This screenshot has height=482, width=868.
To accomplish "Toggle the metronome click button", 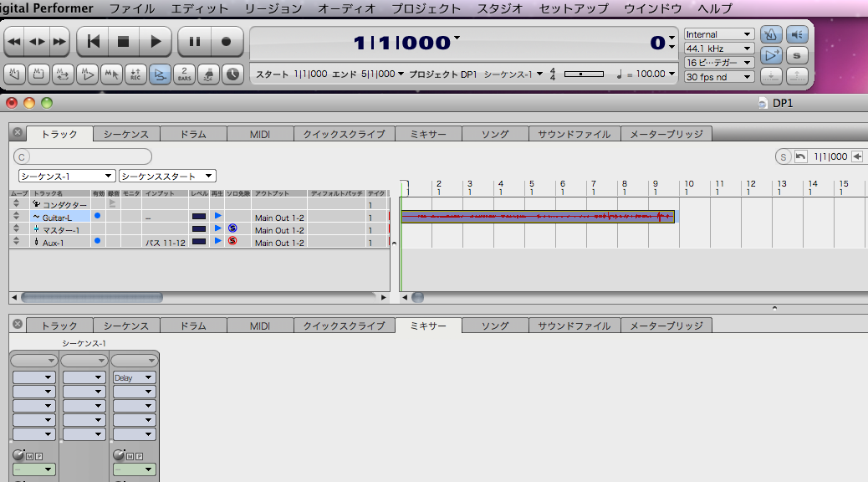I will tap(770, 35).
